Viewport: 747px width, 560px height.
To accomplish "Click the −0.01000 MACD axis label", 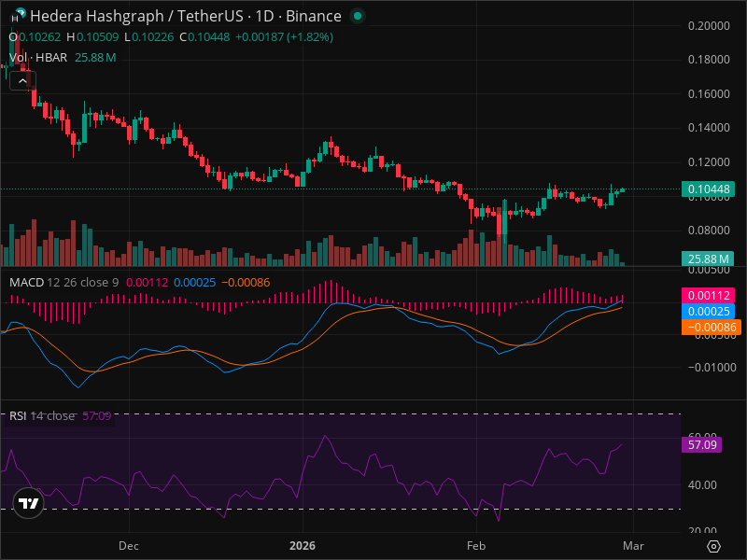I will point(712,367).
